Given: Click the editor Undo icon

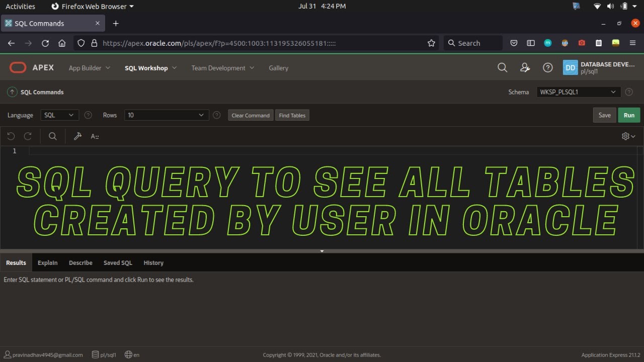Looking at the screenshot, I should (x=11, y=136).
